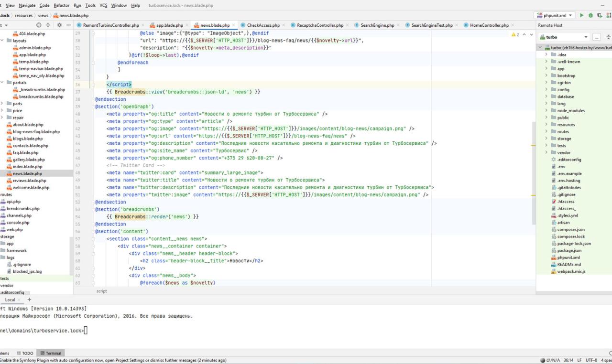
Task: Click fold marker on line 29 gutter
Action: (x=93, y=33)
